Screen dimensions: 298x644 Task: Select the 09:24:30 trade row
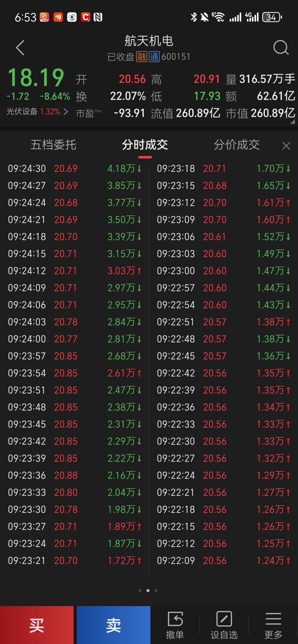pyautogui.click(x=74, y=169)
